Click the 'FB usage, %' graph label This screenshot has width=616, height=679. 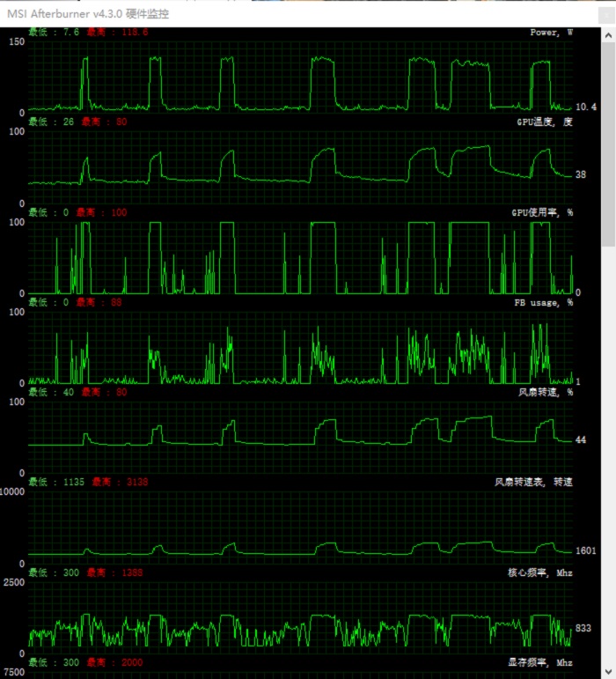point(543,302)
